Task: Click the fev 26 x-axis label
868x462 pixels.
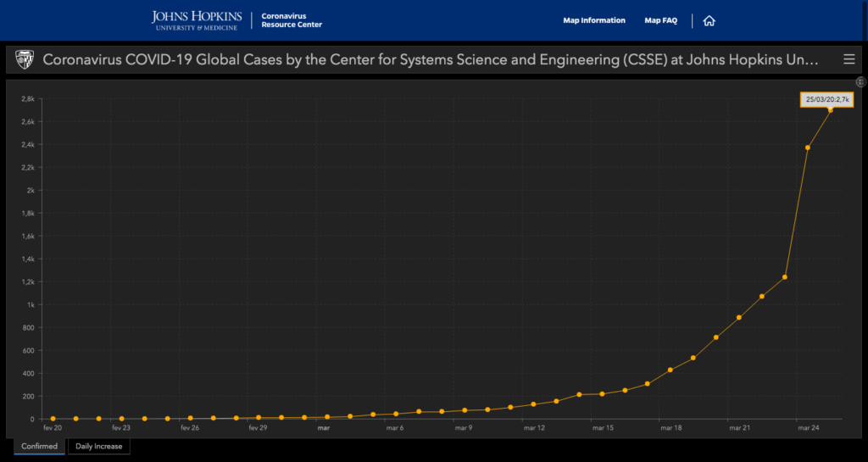Action: coord(190,428)
